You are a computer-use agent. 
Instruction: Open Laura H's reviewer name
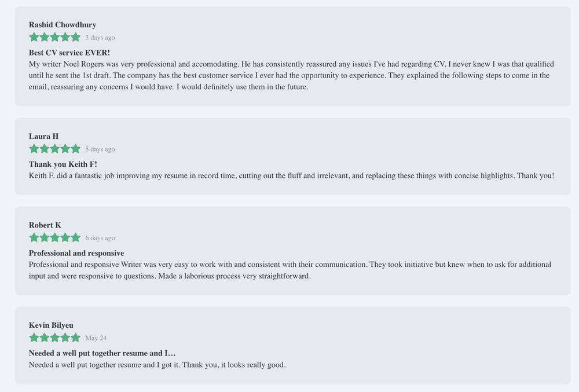point(43,136)
